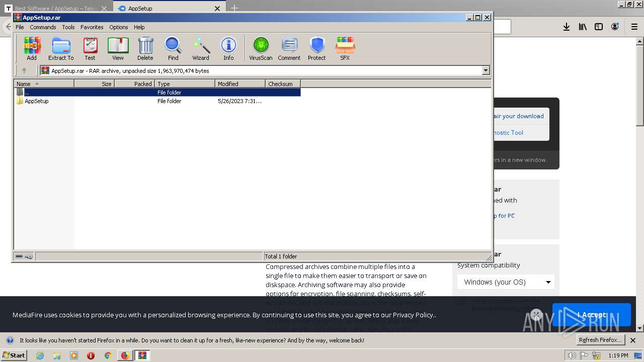Close the AppSetup browser tab
The height and width of the screenshot is (362, 644).
point(217,8)
